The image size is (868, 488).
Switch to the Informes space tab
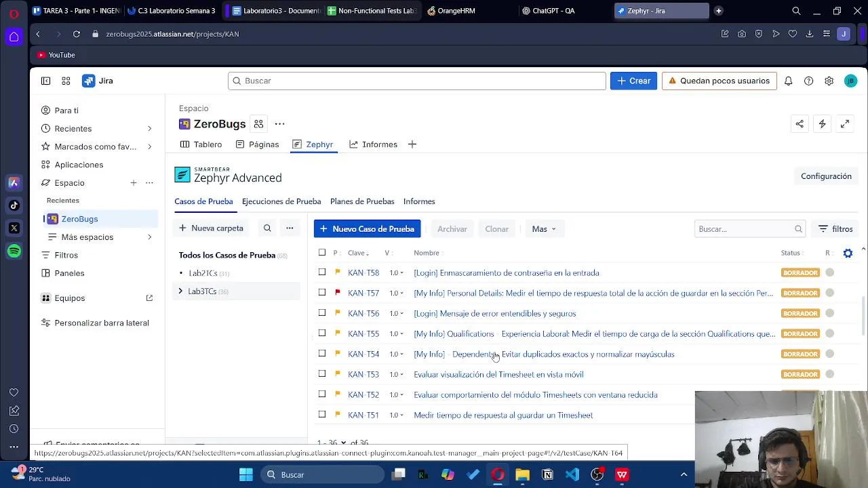point(373,144)
